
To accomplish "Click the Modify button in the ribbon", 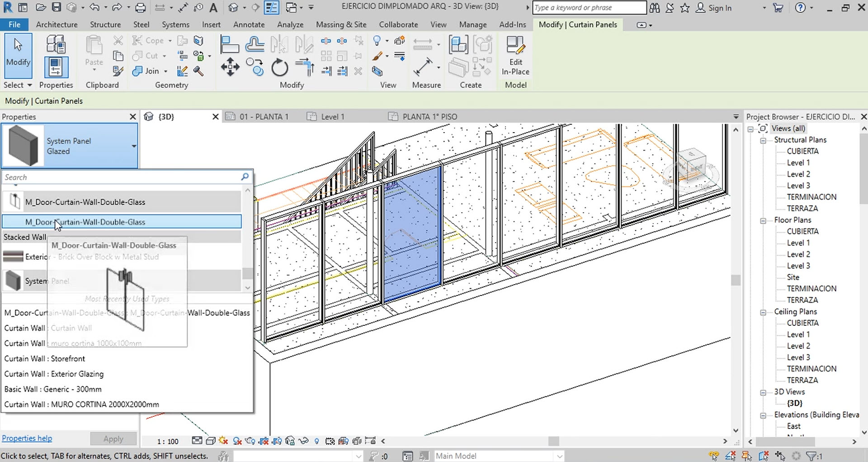I will click(x=18, y=57).
